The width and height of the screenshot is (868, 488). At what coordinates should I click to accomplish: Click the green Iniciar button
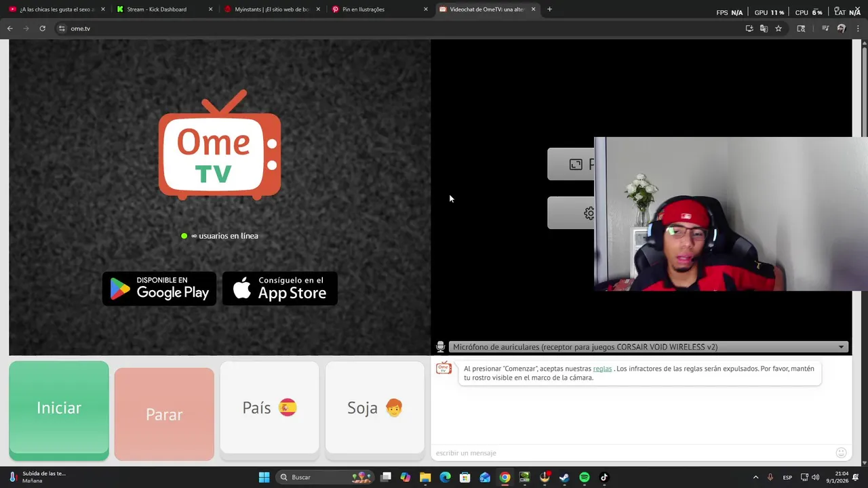pyautogui.click(x=59, y=411)
